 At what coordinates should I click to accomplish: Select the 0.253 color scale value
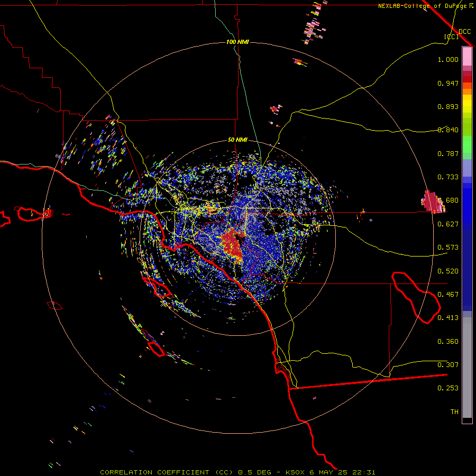point(448,388)
